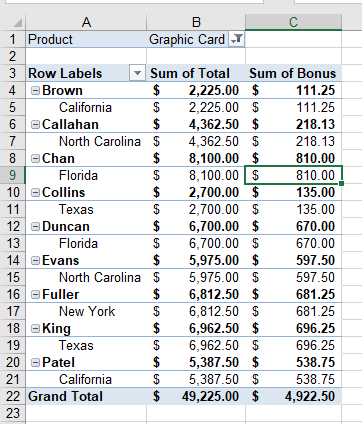Click California under Patel
The width and height of the screenshot is (362, 424).
85,380
